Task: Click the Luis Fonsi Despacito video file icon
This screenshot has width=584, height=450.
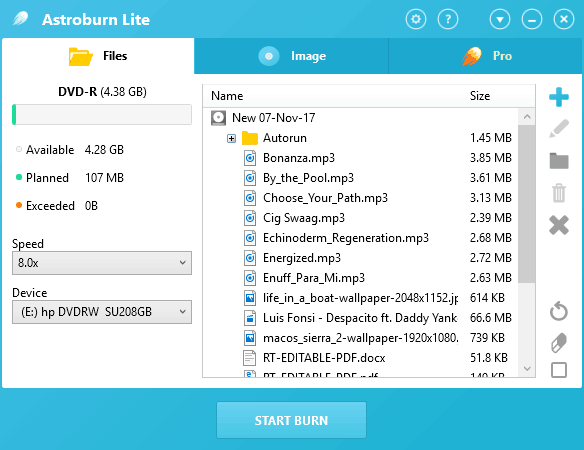Action: [250, 318]
